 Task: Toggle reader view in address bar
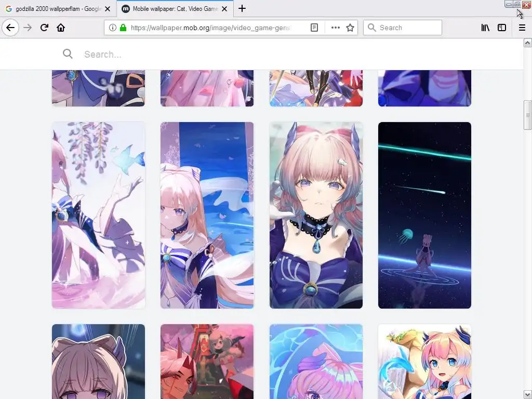(x=314, y=28)
